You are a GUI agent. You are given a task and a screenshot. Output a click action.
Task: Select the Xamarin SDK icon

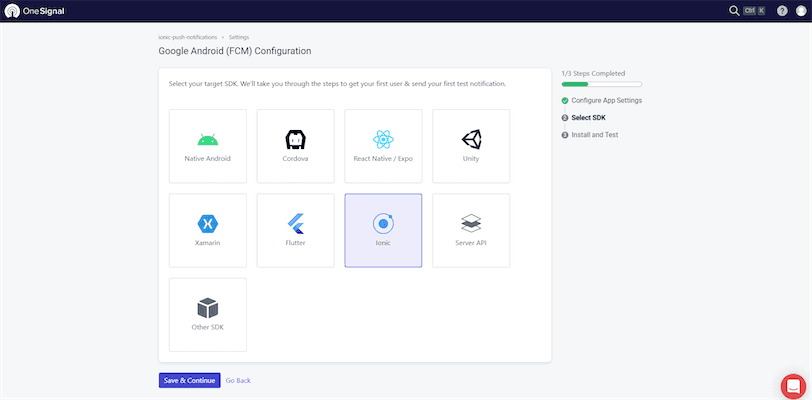208,224
